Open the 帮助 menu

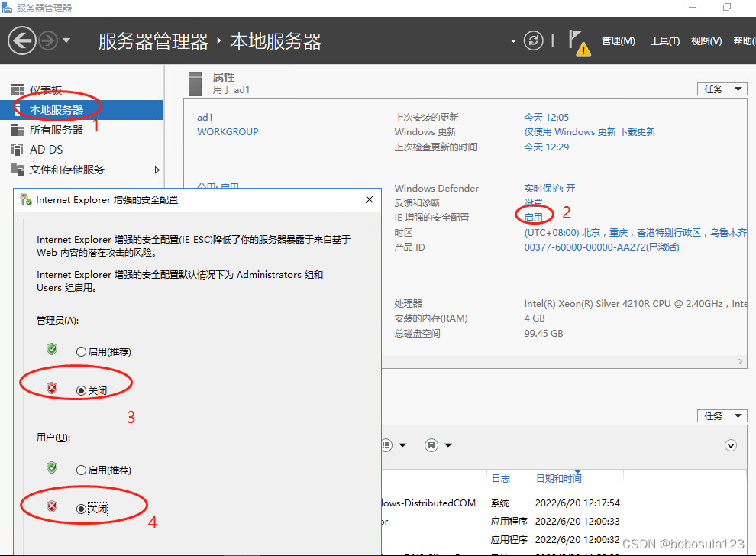745,41
